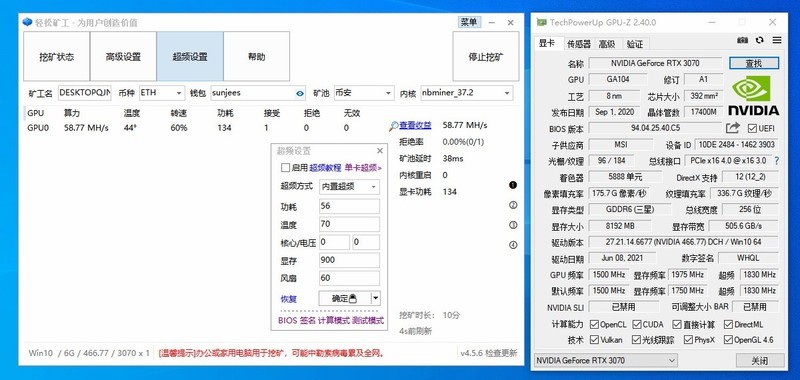Viewport: 800px width, 380px height.
Task: Click the refresh icon in GPU-Z
Action: pos(760,40)
